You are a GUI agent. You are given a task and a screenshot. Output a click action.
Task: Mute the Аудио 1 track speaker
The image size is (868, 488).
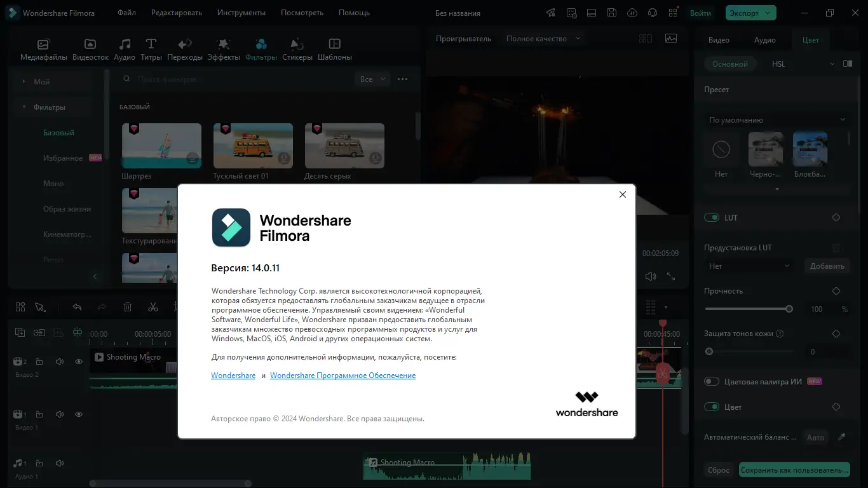[60, 463]
